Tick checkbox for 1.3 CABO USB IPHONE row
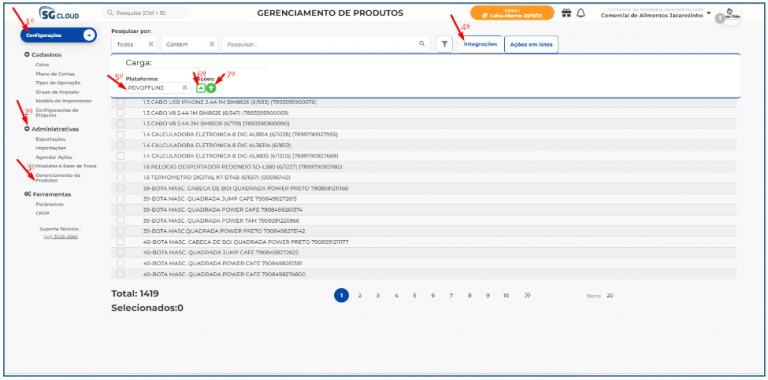The image size is (768, 380). click(x=120, y=102)
